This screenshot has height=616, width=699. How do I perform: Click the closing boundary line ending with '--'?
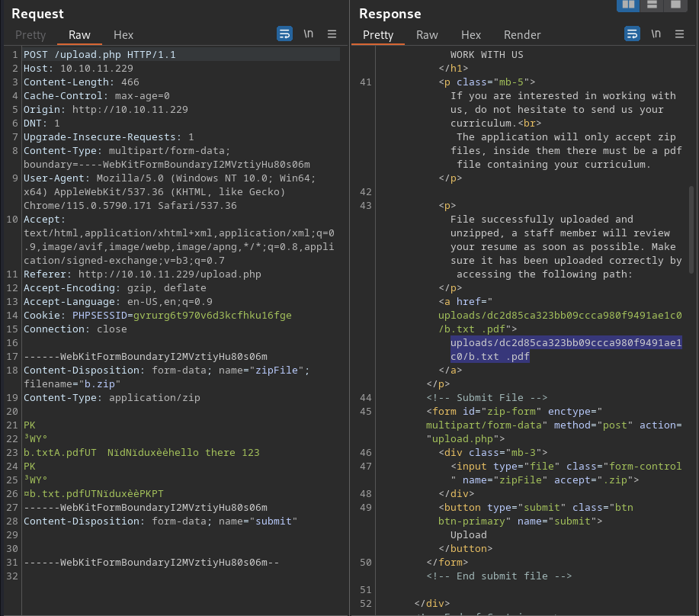[151, 563]
